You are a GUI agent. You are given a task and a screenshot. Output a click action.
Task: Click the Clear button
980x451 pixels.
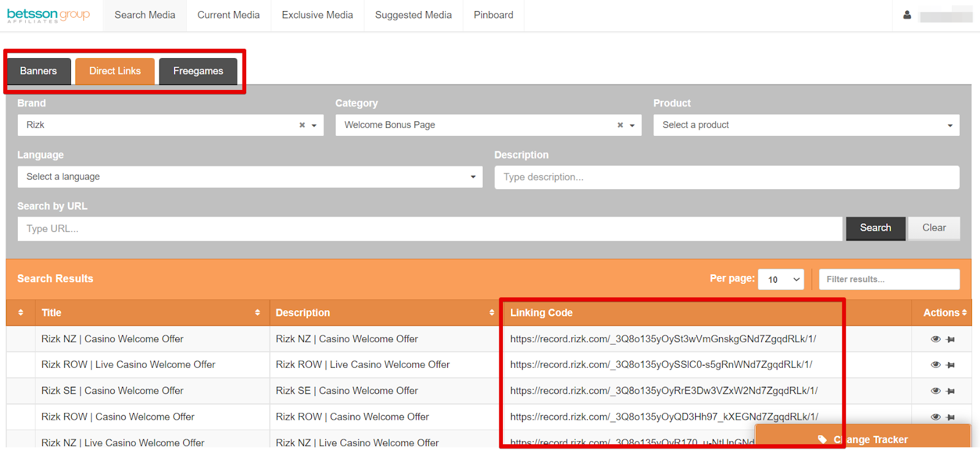coord(933,228)
